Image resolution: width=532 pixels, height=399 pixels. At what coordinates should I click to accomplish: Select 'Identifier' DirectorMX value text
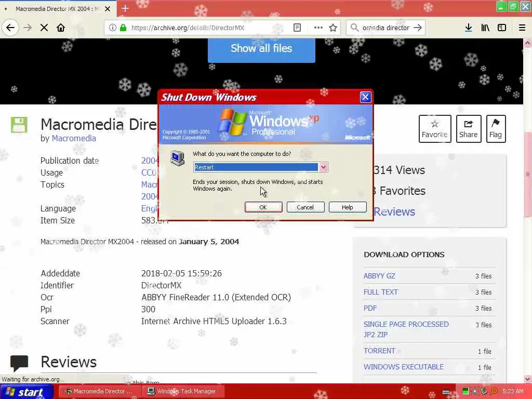click(161, 285)
